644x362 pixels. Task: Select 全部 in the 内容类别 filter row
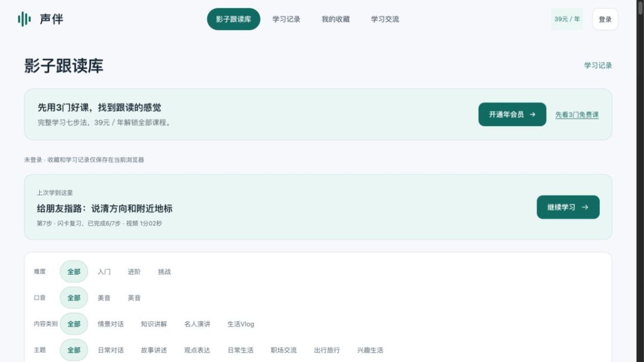coord(74,324)
